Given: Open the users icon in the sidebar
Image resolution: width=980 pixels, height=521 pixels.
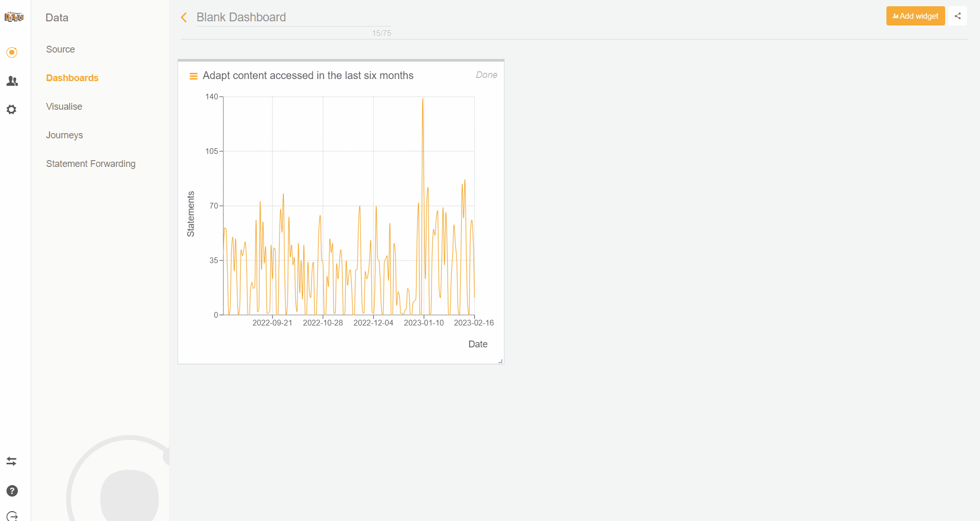Looking at the screenshot, I should 11,81.
